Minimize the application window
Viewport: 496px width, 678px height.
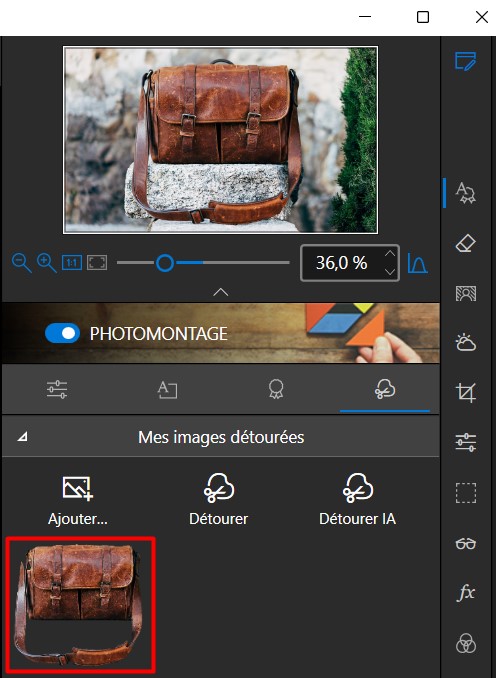point(365,17)
